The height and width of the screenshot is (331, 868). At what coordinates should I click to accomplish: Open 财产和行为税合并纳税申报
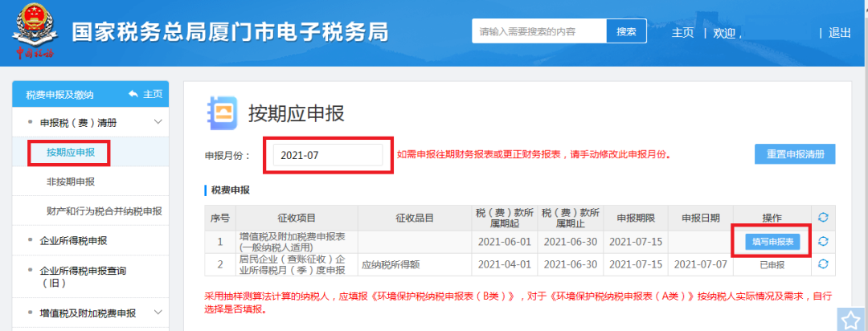point(104,210)
